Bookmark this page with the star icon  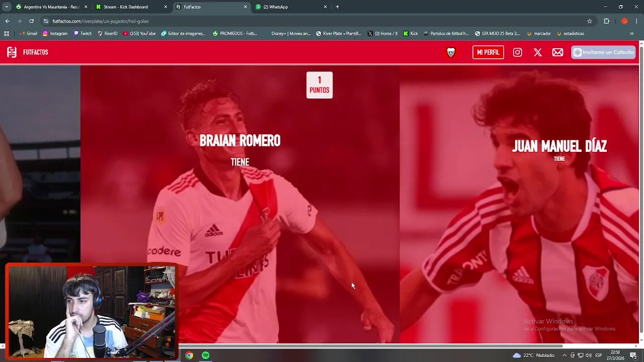coord(590,21)
